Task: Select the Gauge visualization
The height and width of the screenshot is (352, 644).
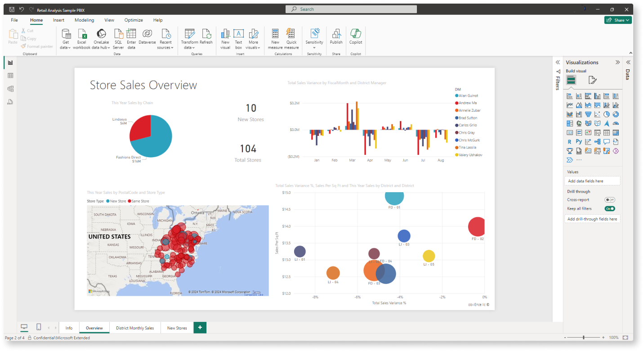Action: tap(616, 123)
